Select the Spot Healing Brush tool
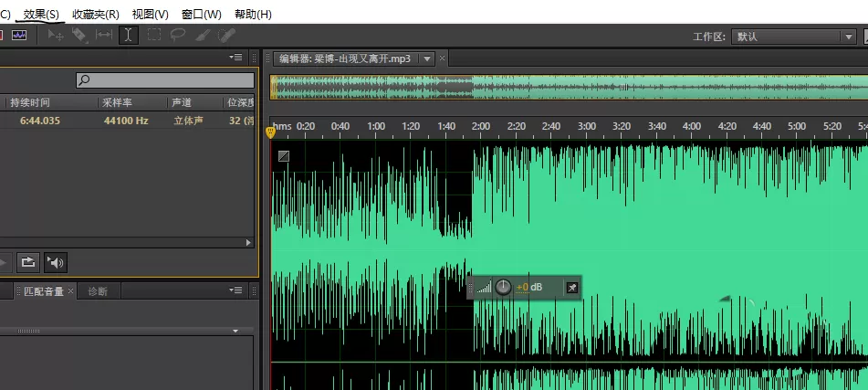Image resolution: width=868 pixels, height=390 pixels. [x=226, y=36]
